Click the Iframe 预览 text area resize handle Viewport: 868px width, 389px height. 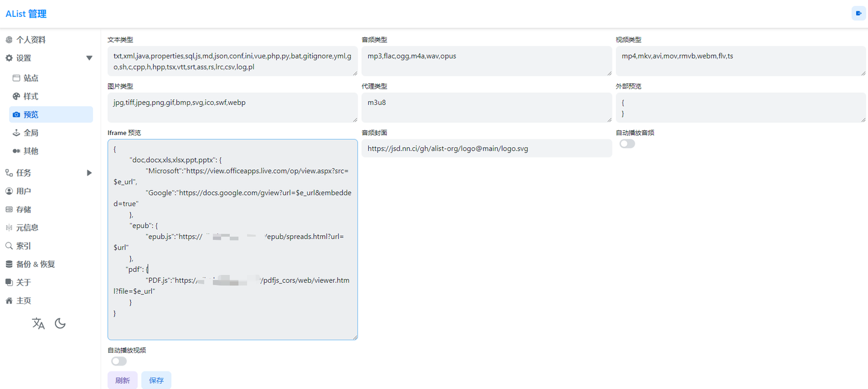click(x=354, y=337)
